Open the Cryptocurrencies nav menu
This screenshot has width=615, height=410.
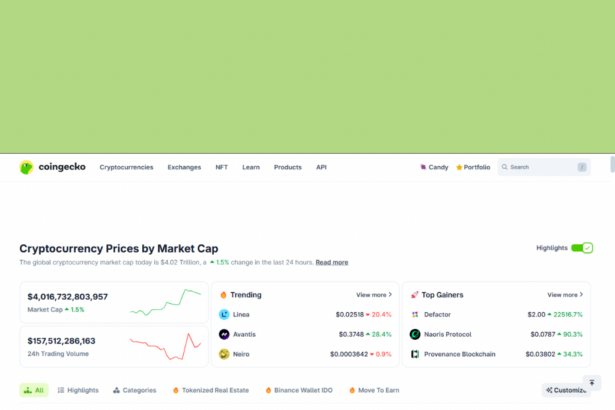point(126,167)
